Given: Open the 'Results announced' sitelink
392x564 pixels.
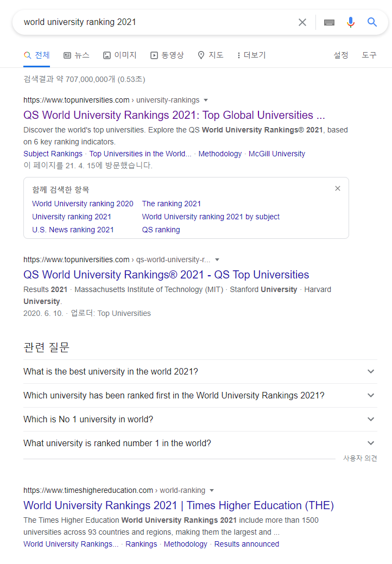Looking at the screenshot, I should [246, 544].
